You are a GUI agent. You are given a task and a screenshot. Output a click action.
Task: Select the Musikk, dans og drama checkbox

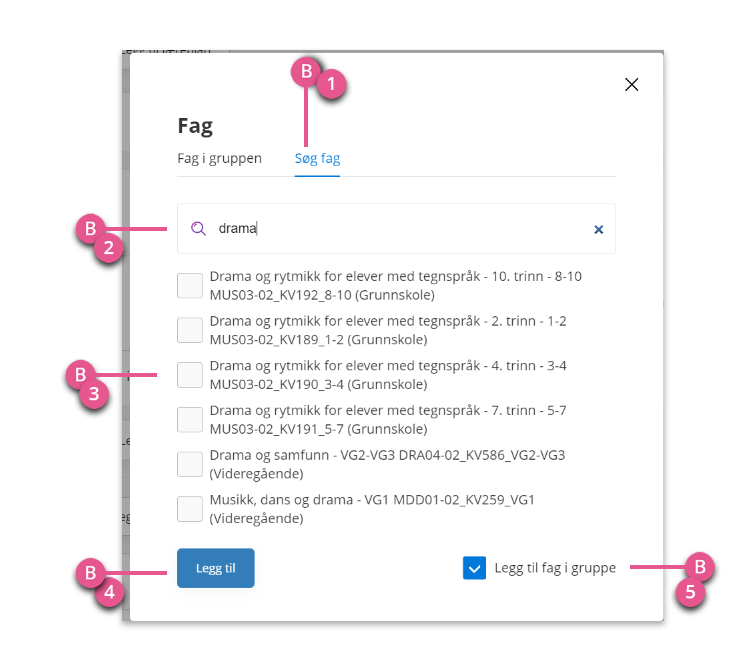(x=190, y=509)
